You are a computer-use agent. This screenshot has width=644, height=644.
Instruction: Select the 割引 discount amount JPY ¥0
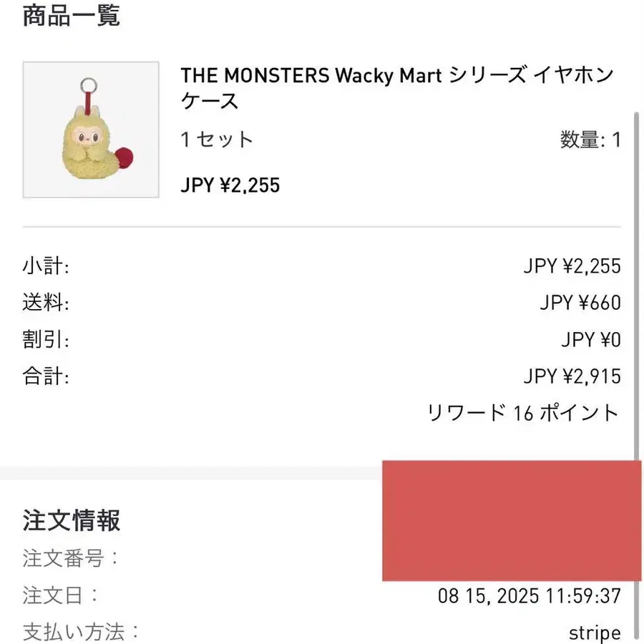[x=591, y=340]
